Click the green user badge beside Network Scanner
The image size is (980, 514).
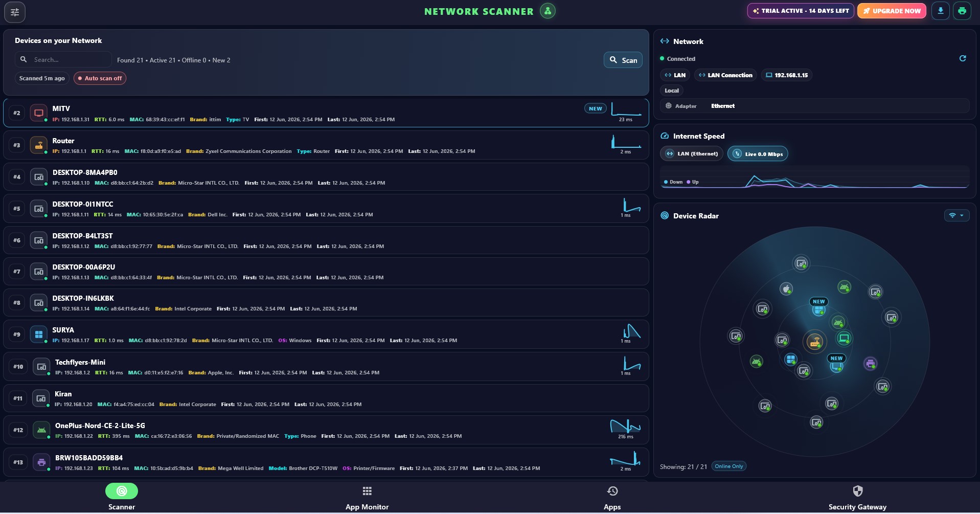click(x=548, y=11)
